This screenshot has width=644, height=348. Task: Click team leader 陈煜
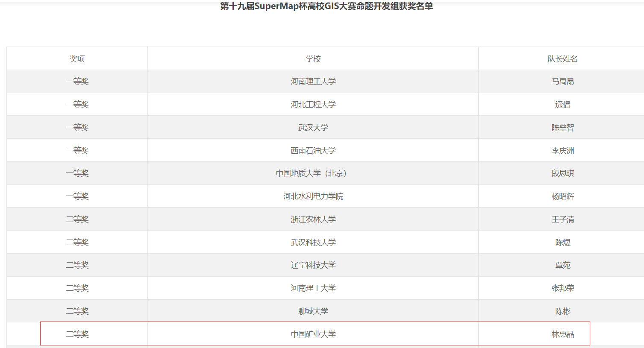[x=562, y=243]
